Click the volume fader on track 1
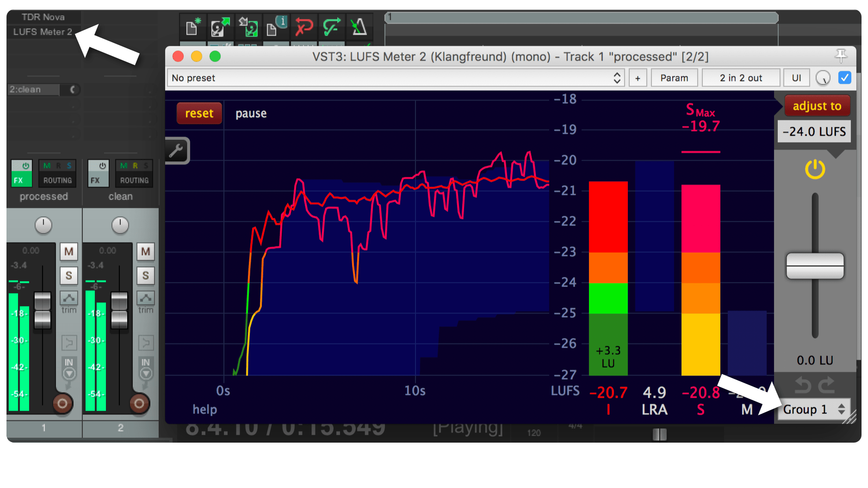Viewport: 868px width, 488px height. 43,310
